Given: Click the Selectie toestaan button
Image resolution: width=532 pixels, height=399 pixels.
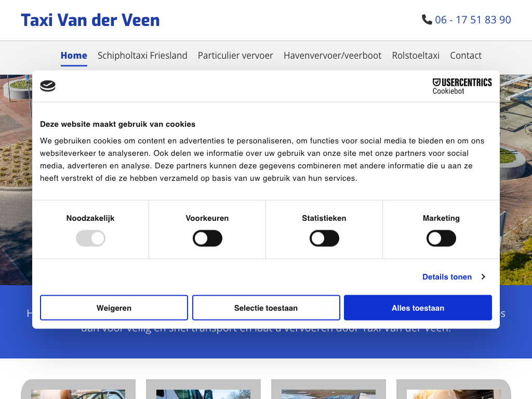Looking at the screenshot, I should pos(266,308).
